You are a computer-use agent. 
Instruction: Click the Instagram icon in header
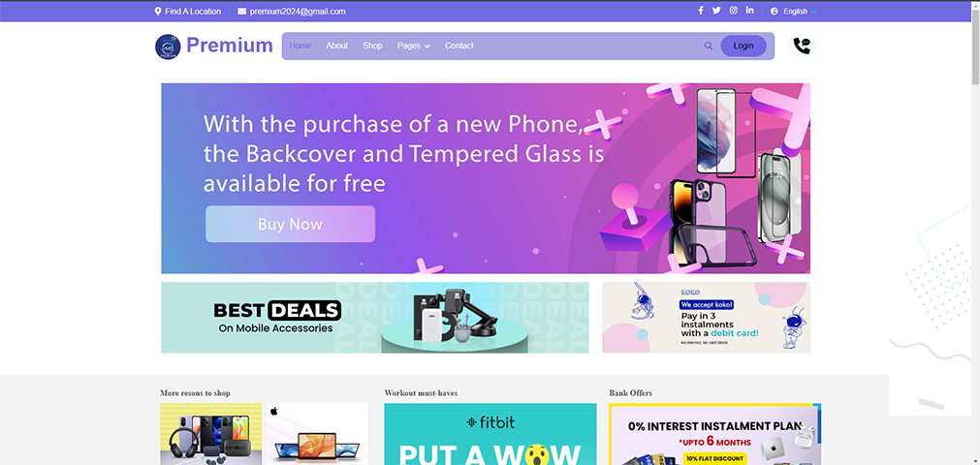(x=733, y=11)
